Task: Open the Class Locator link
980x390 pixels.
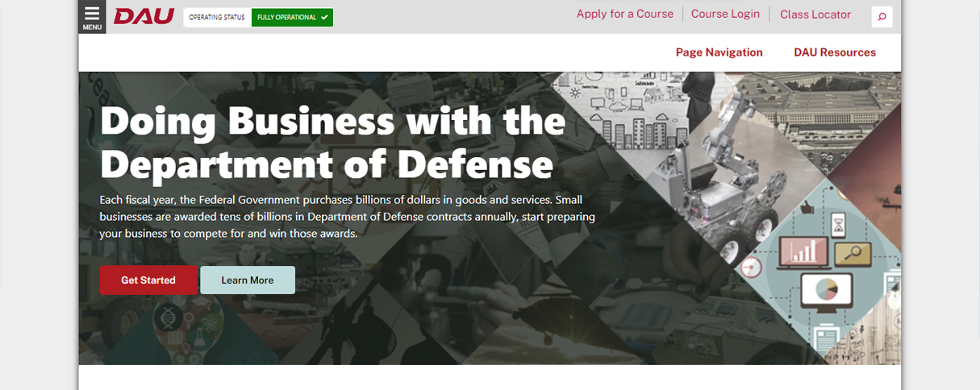Action: (x=815, y=15)
